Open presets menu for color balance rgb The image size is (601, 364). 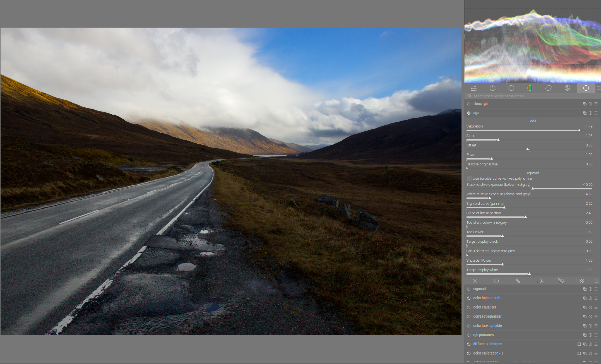[x=596, y=298]
